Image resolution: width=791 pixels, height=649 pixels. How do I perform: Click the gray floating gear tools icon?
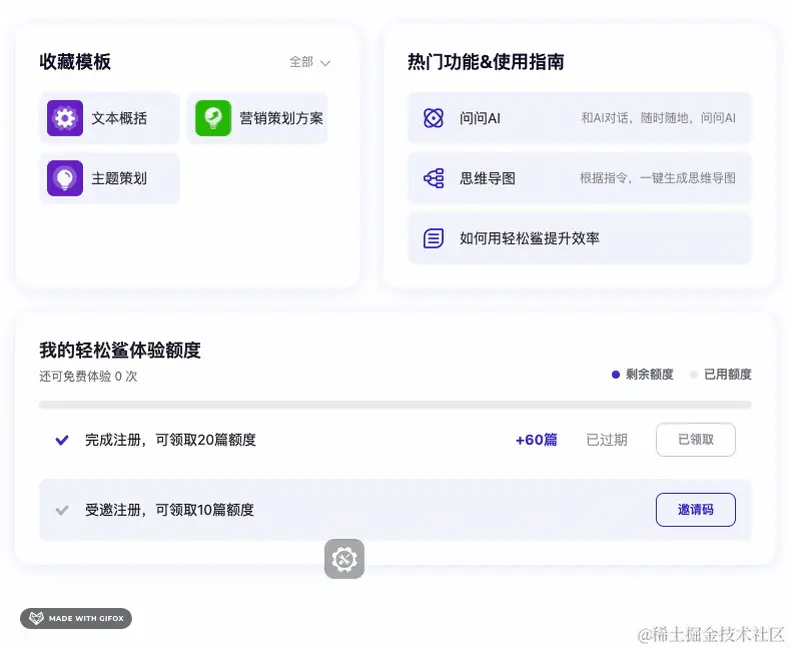(345, 559)
